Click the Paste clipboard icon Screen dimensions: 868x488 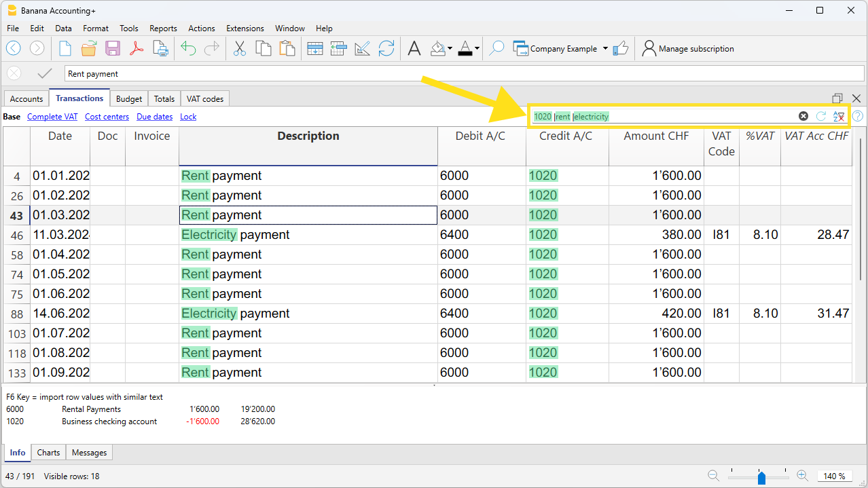point(287,49)
